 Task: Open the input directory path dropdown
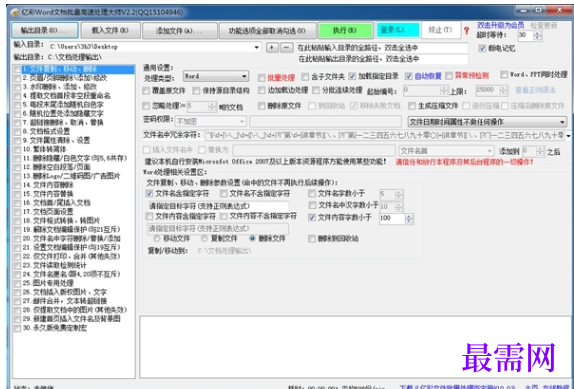[x=257, y=48]
